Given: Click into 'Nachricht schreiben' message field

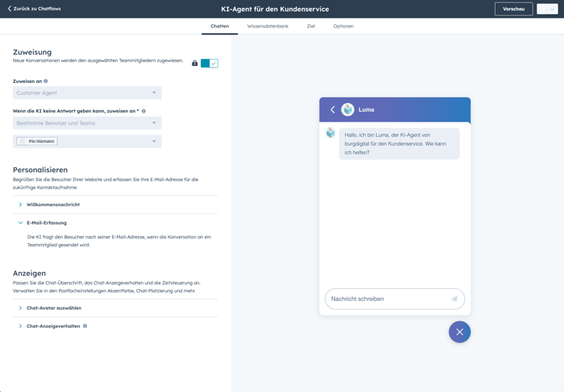Looking at the screenshot, I should tap(395, 299).
